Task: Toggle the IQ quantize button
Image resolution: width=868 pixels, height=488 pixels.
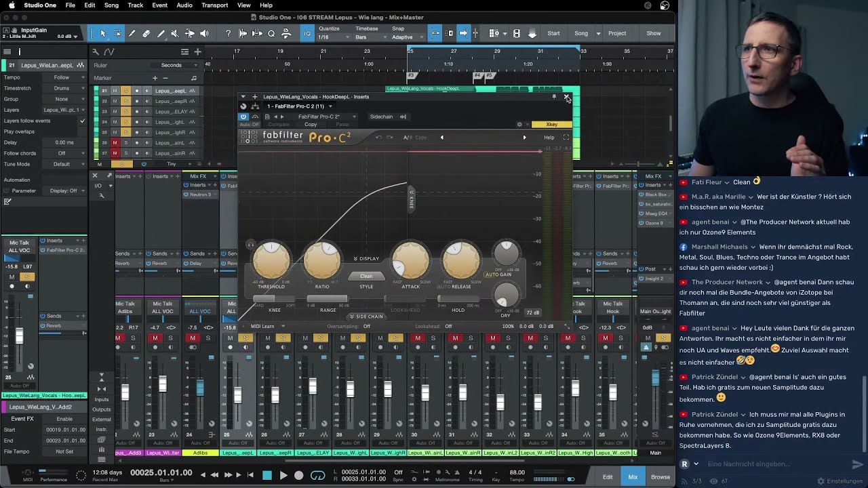Action: click(x=307, y=33)
